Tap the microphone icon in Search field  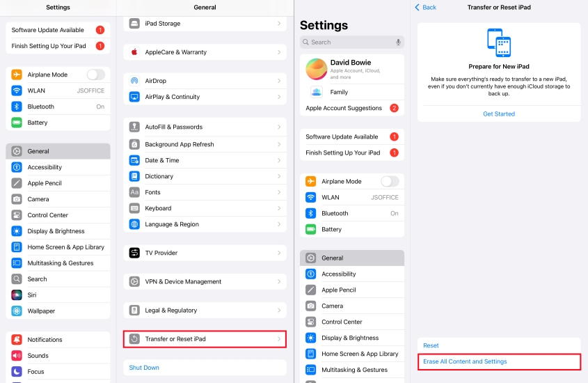pos(398,42)
